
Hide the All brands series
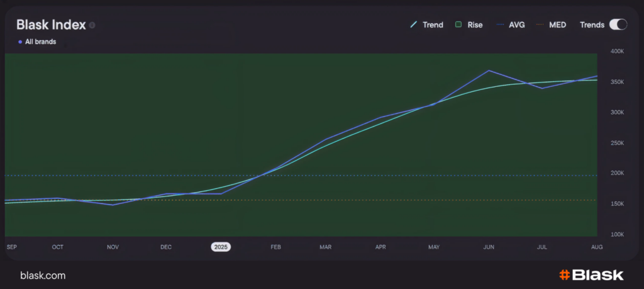point(40,42)
